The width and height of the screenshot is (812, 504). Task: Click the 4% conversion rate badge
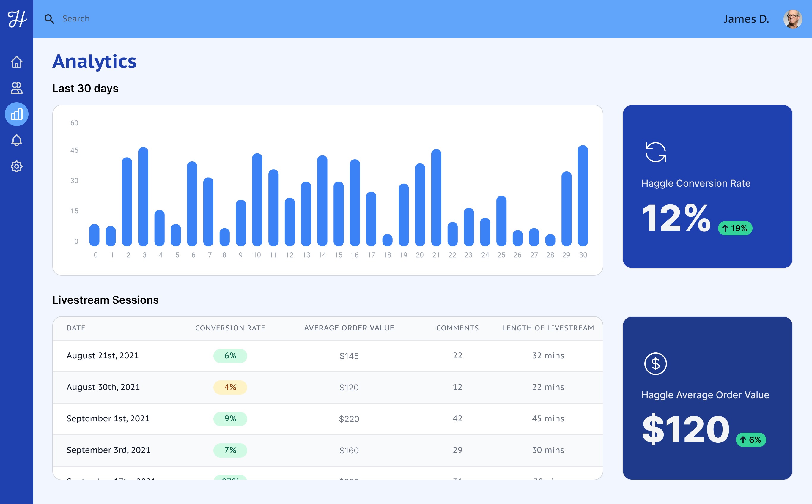[230, 387]
